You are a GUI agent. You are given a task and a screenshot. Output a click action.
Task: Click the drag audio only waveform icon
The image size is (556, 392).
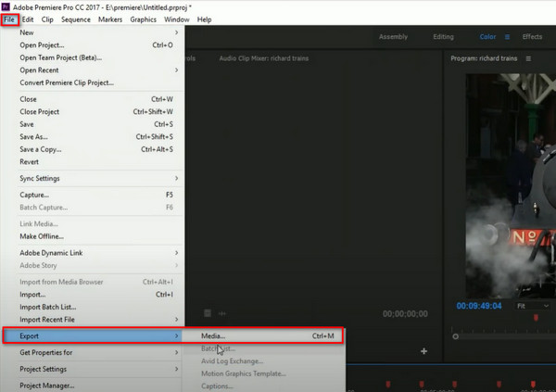(222, 313)
